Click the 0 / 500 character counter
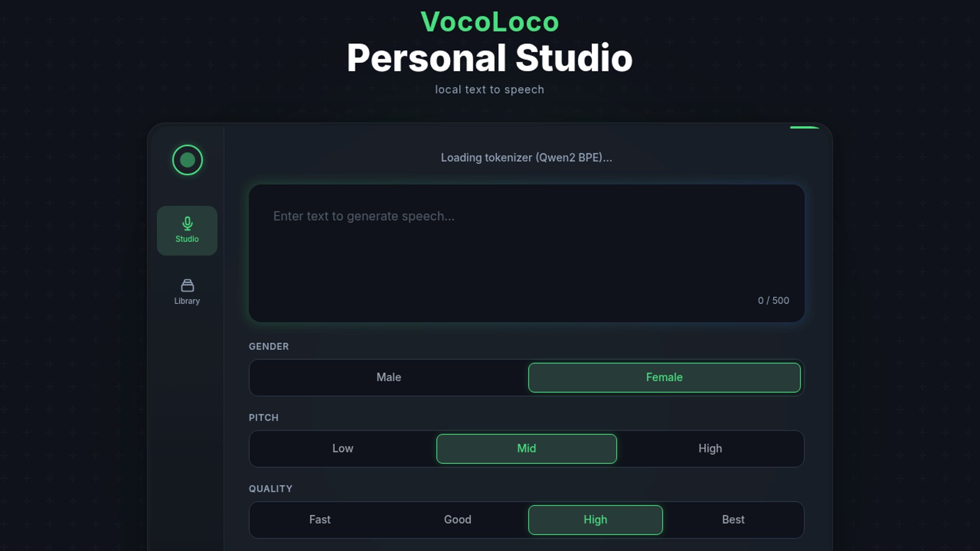The image size is (980, 551). point(773,300)
